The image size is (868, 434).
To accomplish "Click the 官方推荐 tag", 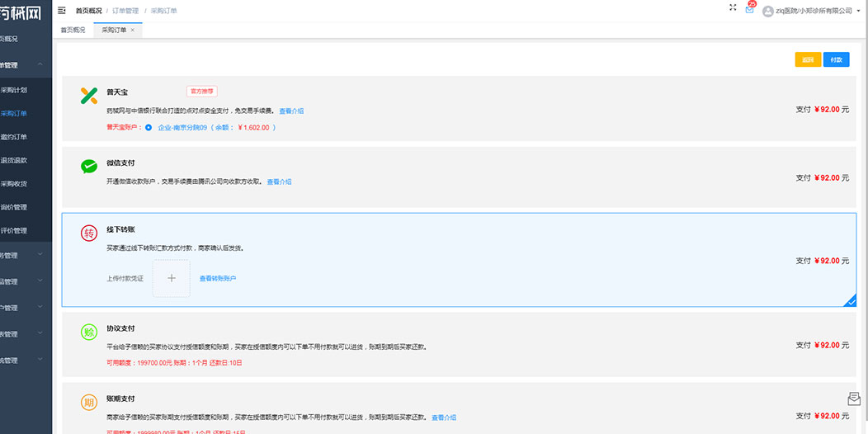I will pos(201,92).
